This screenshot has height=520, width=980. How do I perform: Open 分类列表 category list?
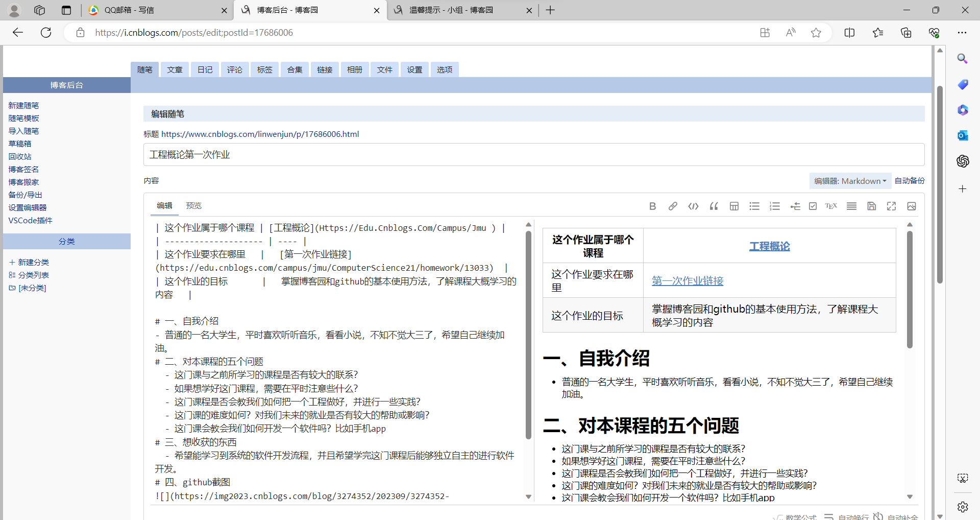coord(29,275)
